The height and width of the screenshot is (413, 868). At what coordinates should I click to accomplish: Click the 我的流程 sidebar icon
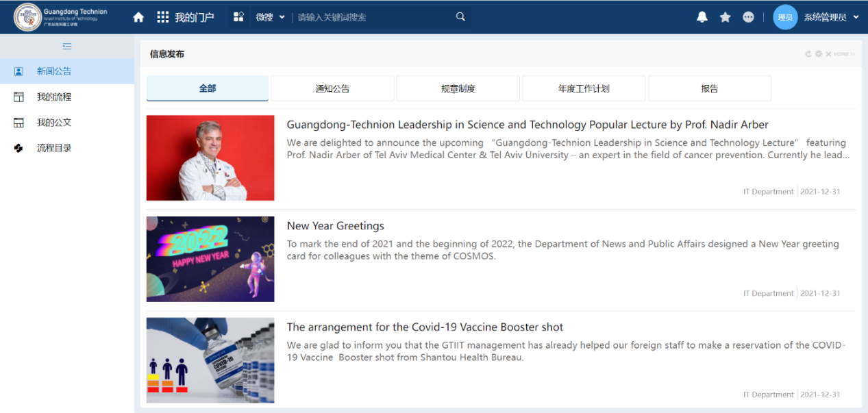pos(18,97)
